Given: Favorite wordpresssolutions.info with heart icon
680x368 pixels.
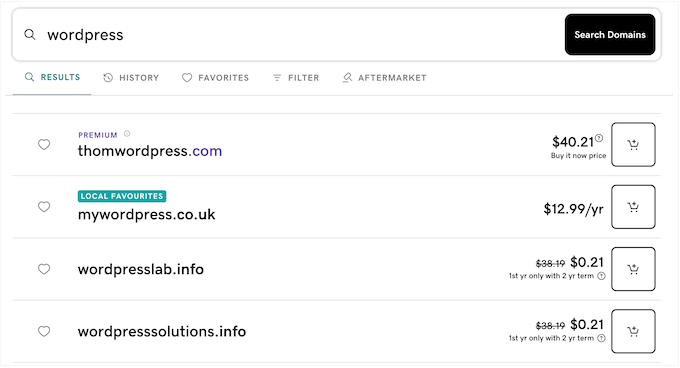Looking at the screenshot, I should point(44,332).
